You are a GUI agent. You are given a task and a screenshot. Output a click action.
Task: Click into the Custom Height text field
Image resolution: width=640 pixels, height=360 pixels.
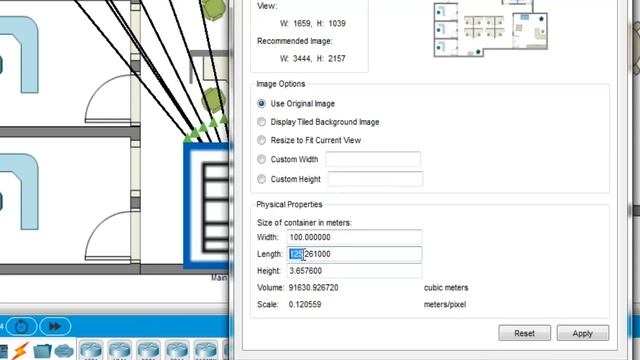pos(375,179)
